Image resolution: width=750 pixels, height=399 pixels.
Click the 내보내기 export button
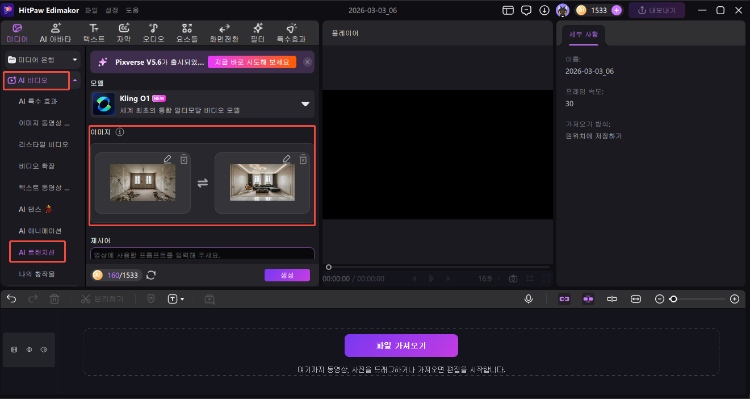[x=656, y=10]
